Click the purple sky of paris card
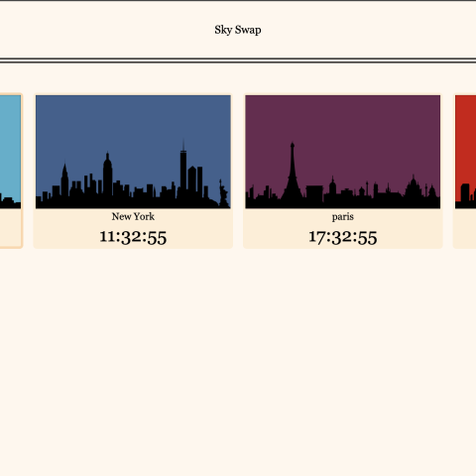The height and width of the screenshot is (476, 476). click(343, 119)
